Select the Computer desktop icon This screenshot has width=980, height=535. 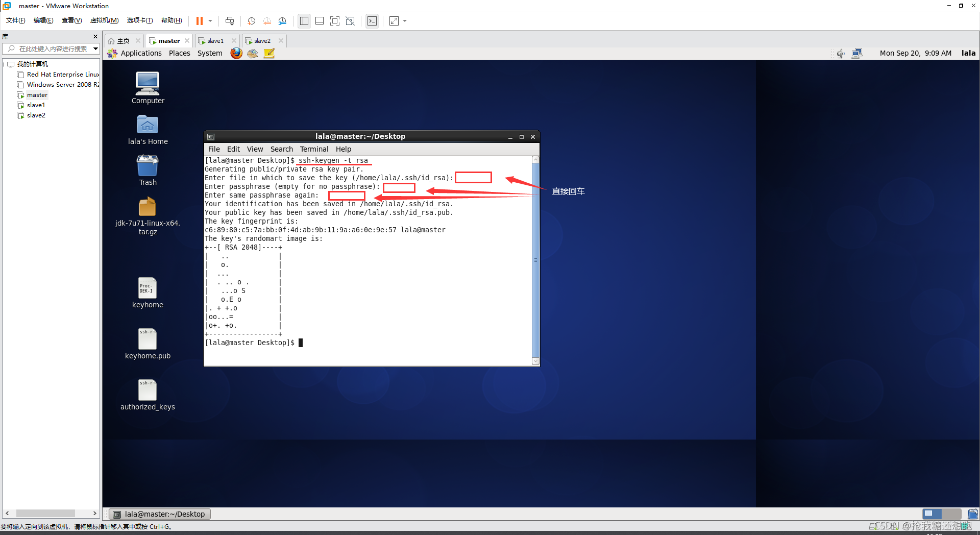(x=148, y=88)
